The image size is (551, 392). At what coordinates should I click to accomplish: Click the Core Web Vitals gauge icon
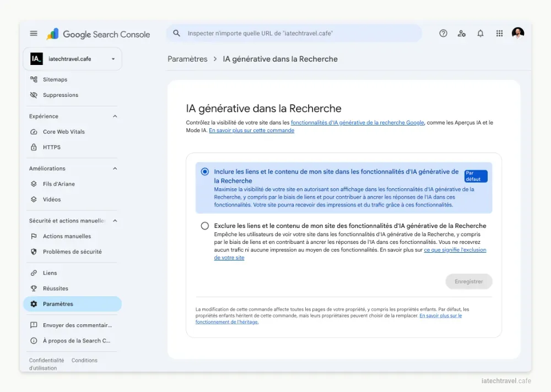pyautogui.click(x=34, y=132)
